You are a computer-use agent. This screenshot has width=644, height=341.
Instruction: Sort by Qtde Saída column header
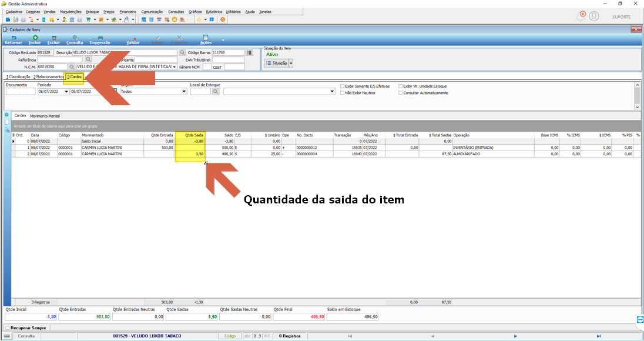[190, 135]
